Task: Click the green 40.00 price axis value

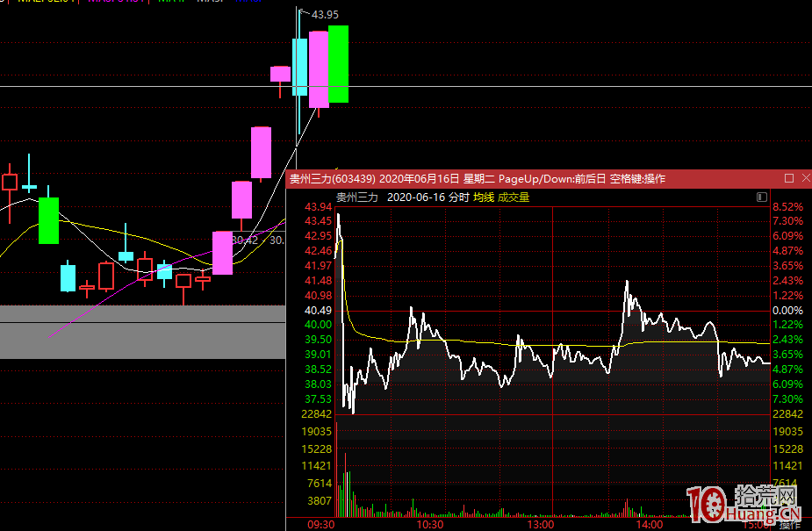Action: point(318,325)
